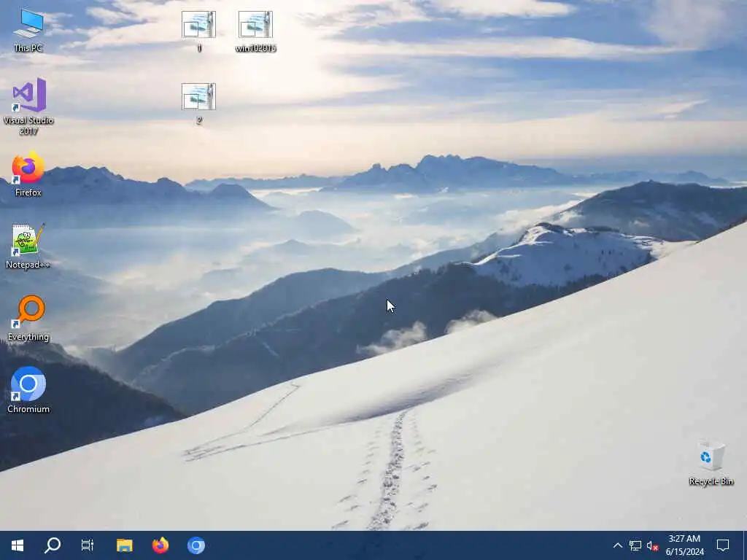Open the Windows Start menu
Viewport: 747px width, 560px height.
click(x=18, y=545)
